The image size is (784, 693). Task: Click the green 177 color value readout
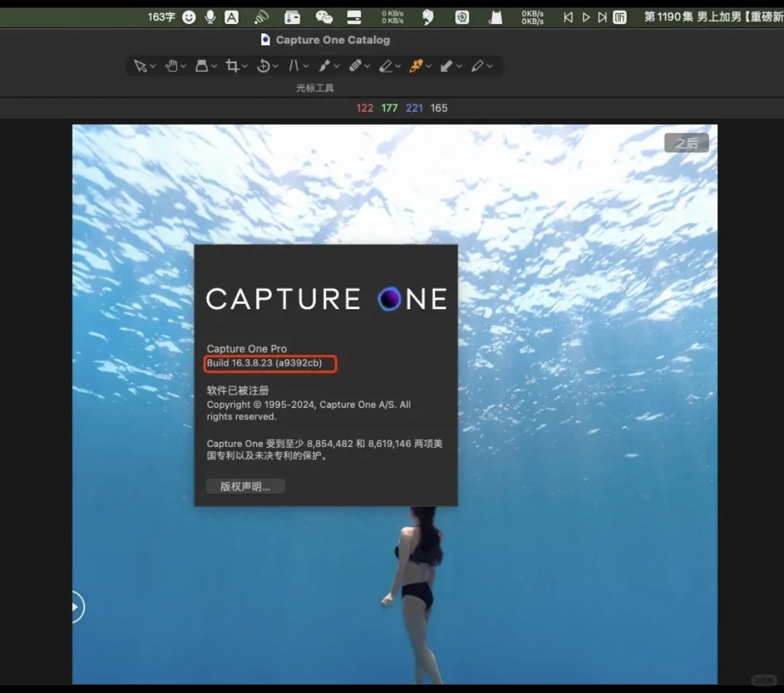(x=389, y=107)
